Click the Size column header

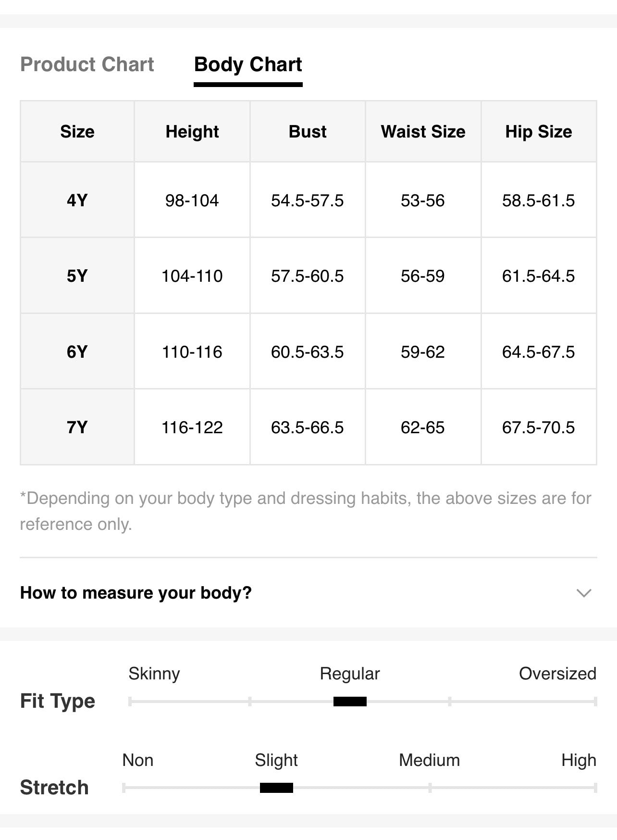click(77, 131)
